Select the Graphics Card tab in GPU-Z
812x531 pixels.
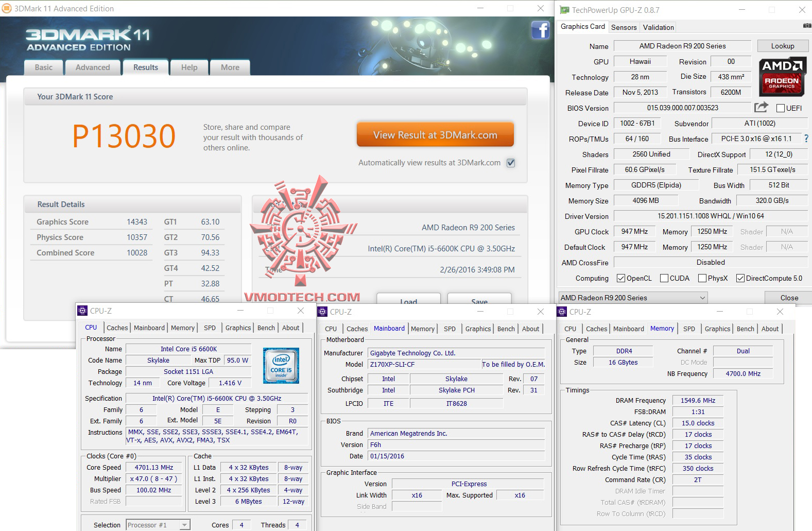click(x=583, y=27)
